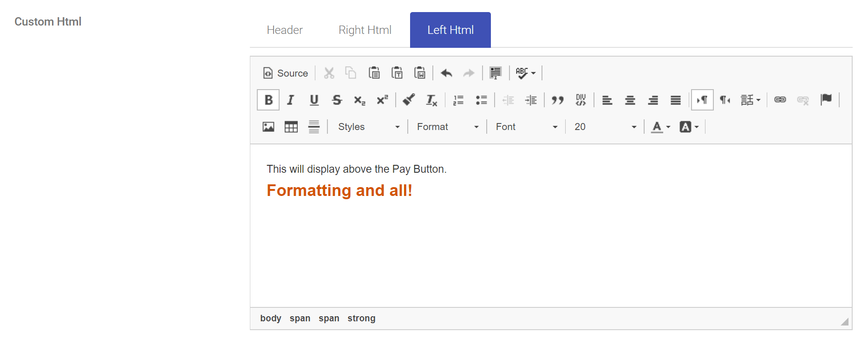This screenshot has width=868, height=345.
Task: Click the Increase Indent icon
Action: point(531,100)
